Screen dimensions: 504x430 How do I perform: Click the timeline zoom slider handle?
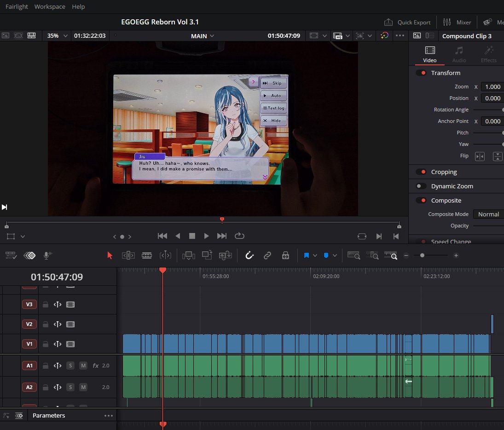pyautogui.click(x=422, y=256)
